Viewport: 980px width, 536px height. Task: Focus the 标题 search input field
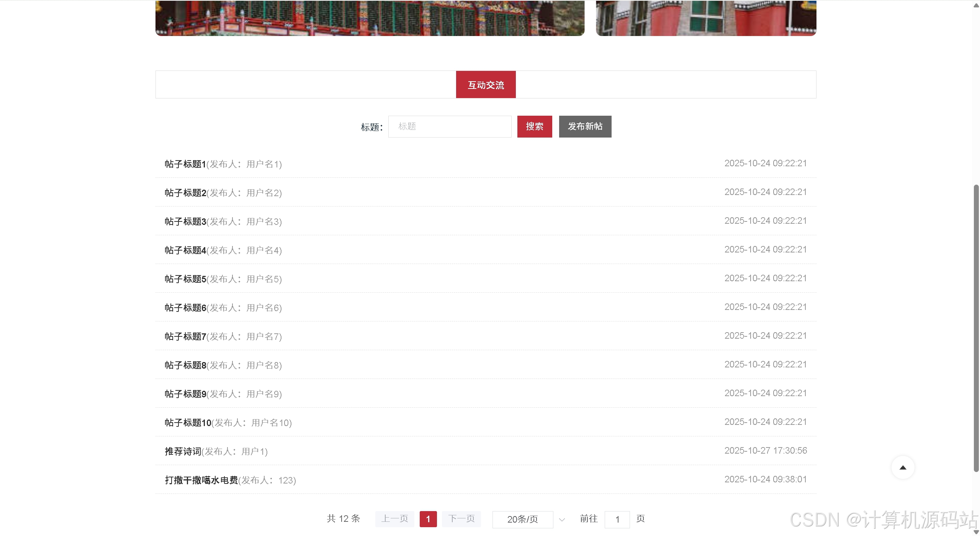(x=450, y=126)
